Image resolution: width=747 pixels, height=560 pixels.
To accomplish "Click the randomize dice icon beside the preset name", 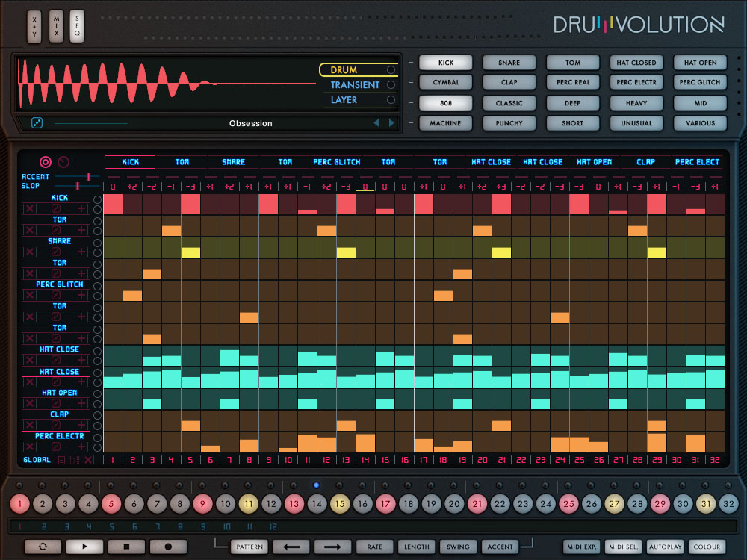I will click(37, 123).
